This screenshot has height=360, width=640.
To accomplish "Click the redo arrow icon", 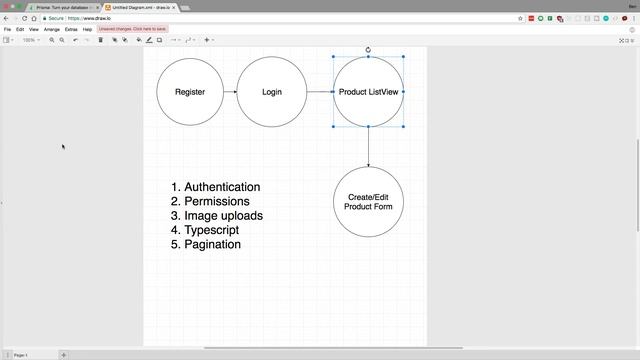I will pos(87,40).
